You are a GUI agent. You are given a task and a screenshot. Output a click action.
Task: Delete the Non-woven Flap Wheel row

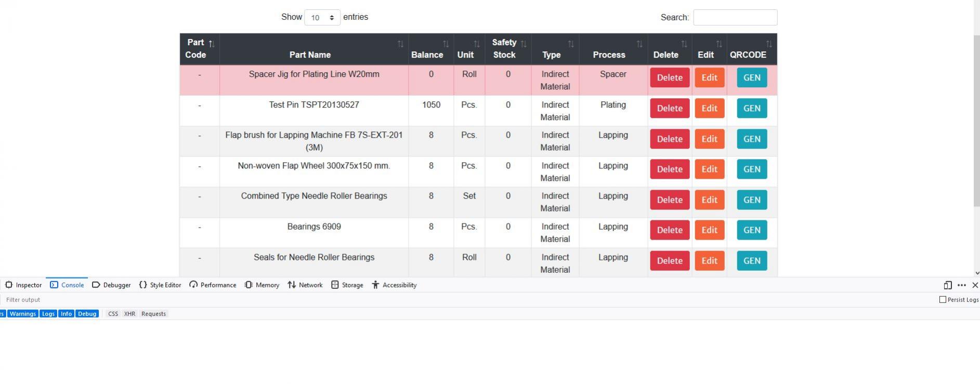[x=670, y=169]
